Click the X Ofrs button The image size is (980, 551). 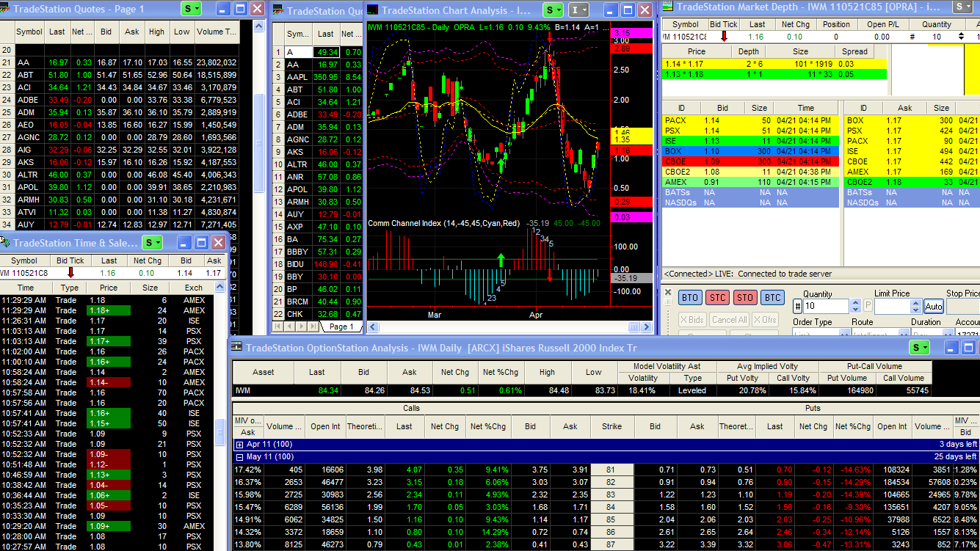[765, 319]
